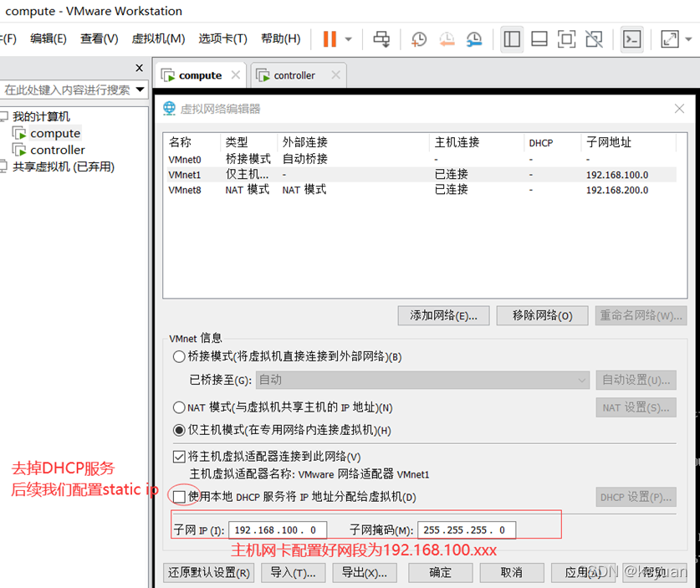Expand the library search box dropdown arrow
The width and height of the screenshot is (700, 588).
click(140, 89)
